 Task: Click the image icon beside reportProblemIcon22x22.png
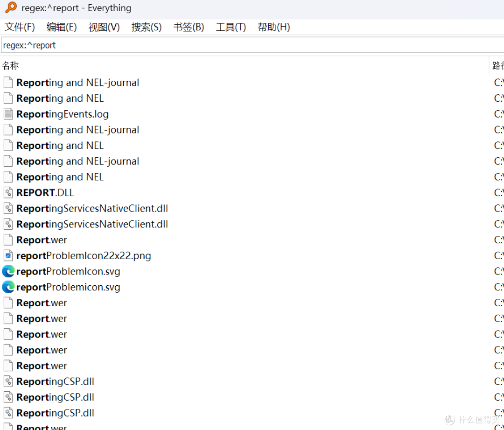(x=8, y=256)
